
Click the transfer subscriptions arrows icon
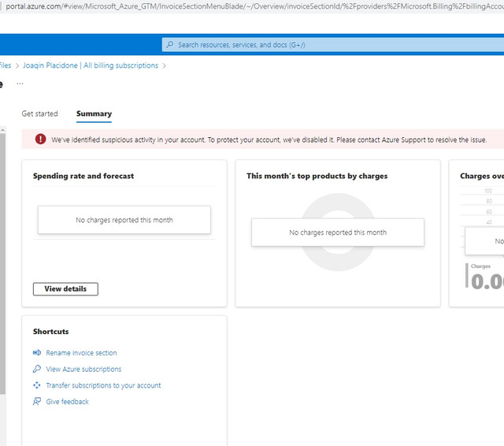37,385
